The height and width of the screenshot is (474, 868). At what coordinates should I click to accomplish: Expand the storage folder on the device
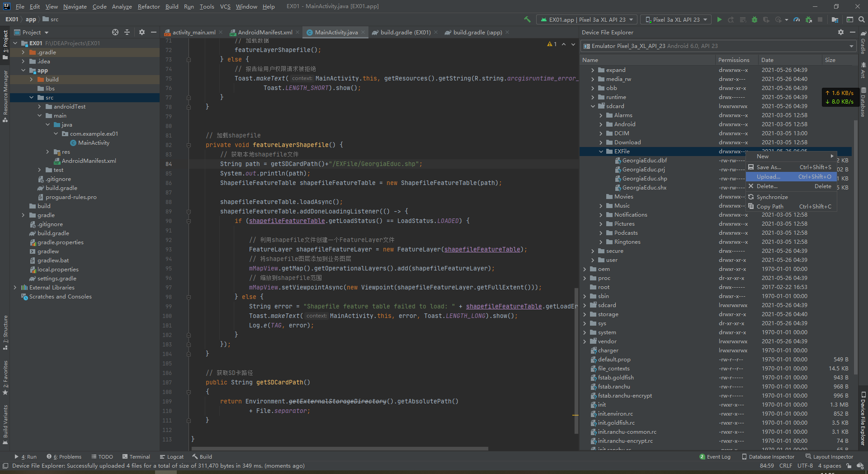tap(585, 314)
